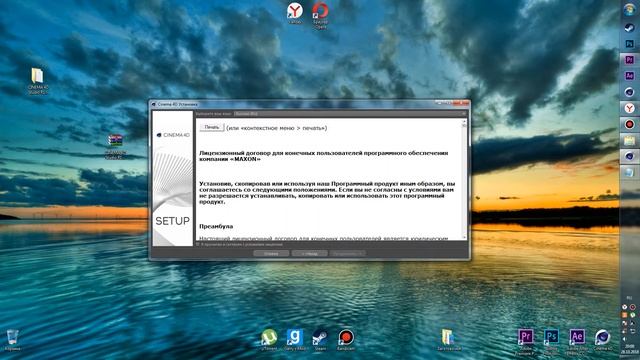Image resolution: width=640 pixels, height=360 pixels.
Task: Tick the license agreement acceptance checkbox
Action: pos(198,244)
